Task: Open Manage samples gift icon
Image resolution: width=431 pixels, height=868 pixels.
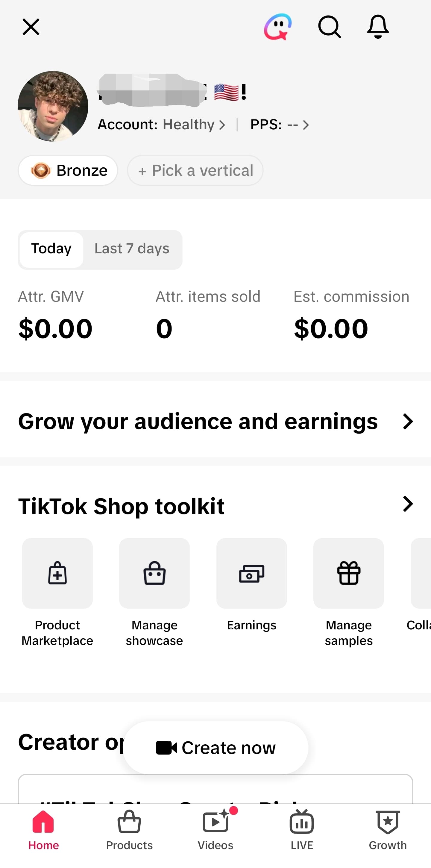Action: click(x=348, y=573)
